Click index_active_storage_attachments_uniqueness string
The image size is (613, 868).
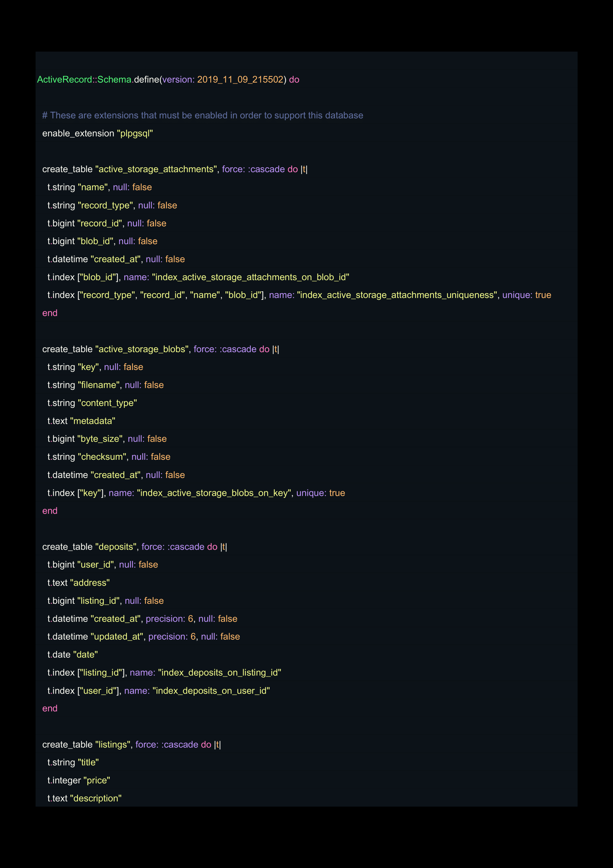(397, 295)
